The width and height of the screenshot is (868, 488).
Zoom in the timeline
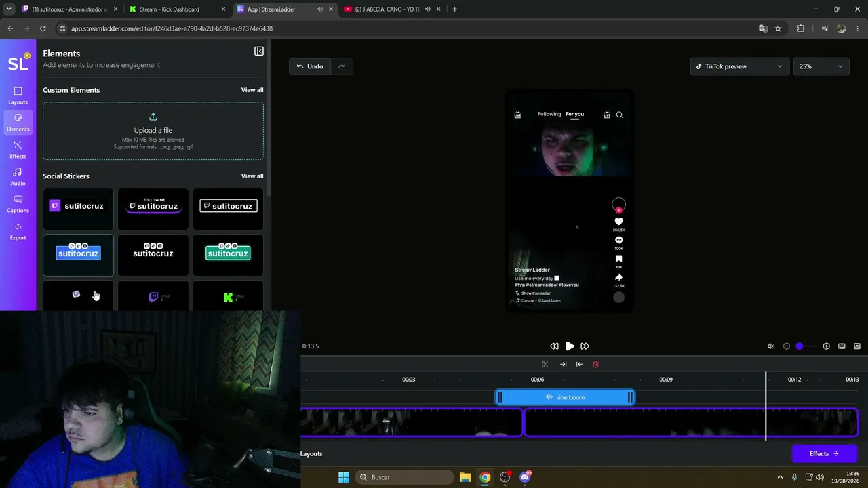(826, 346)
